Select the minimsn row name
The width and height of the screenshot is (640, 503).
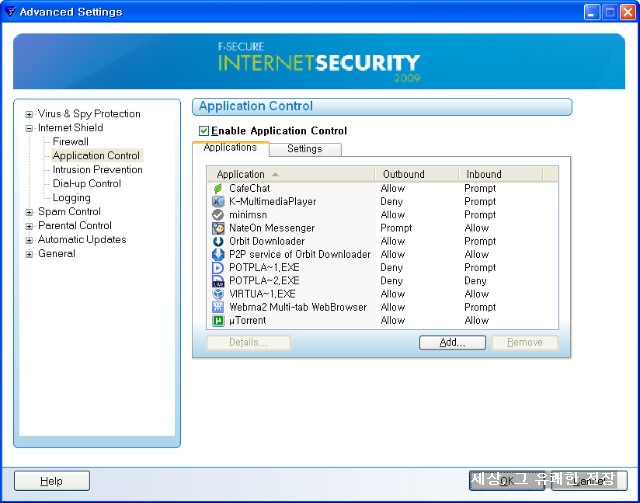point(248,215)
